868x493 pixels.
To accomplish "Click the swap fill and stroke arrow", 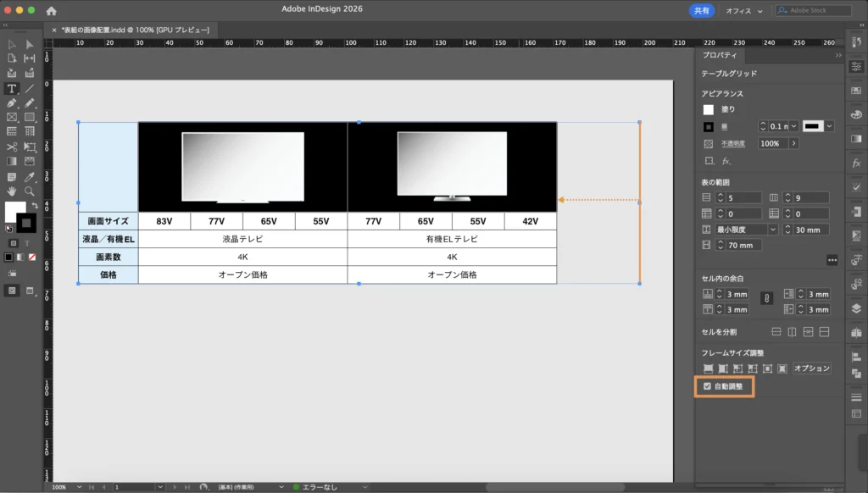I will [x=33, y=205].
